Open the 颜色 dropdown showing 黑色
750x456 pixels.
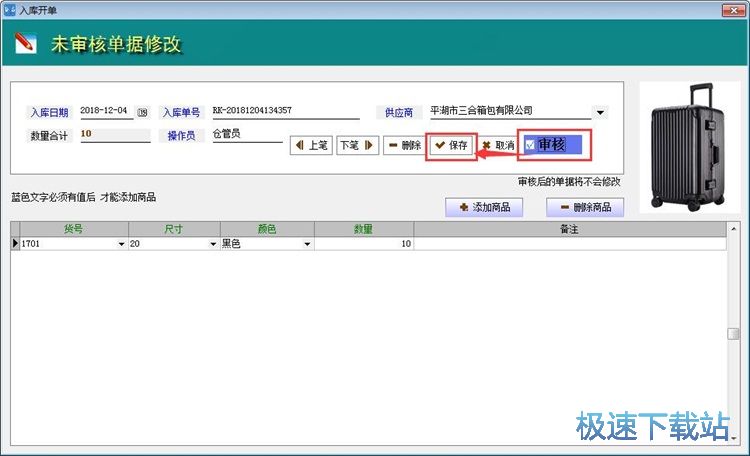pyautogui.click(x=307, y=244)
